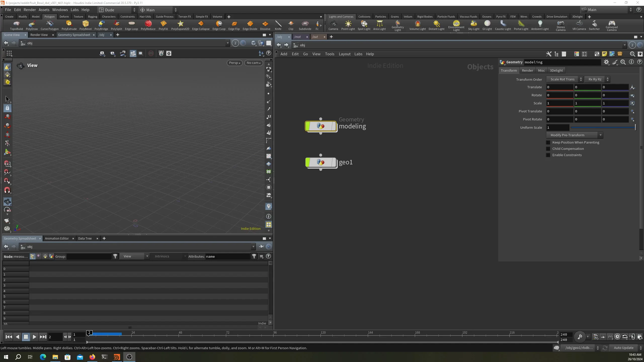The height and width of the screenshot is (362, 644).
Task: Add a Point Light from shelf
Action: pos(348,25)
